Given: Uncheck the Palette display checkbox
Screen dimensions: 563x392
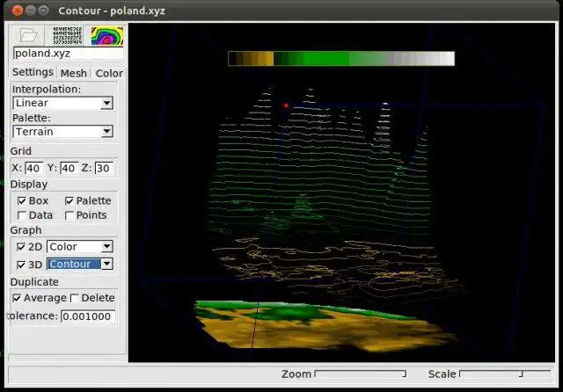Looking at the screenshot, I should (69, 201).
